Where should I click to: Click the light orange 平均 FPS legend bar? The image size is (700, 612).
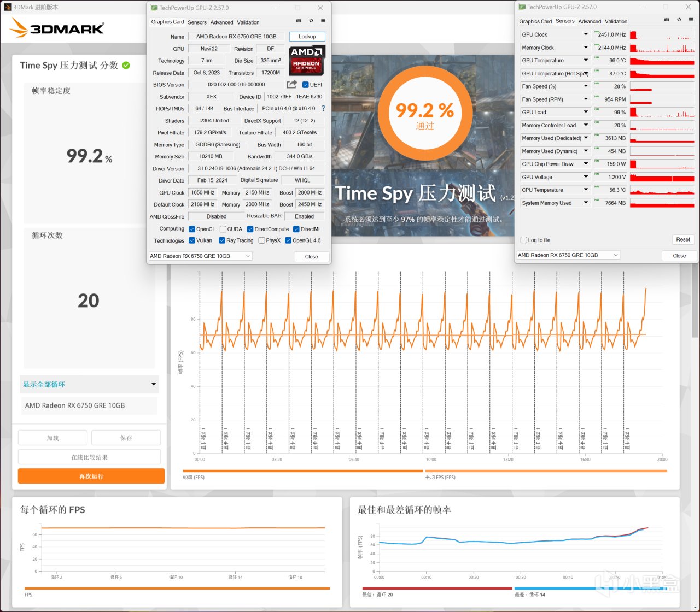546,470
